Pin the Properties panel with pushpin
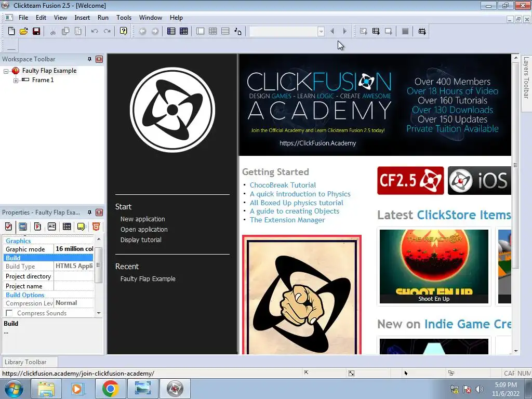The height and width of the screenshot is (399, 532). tap(89, 212)
